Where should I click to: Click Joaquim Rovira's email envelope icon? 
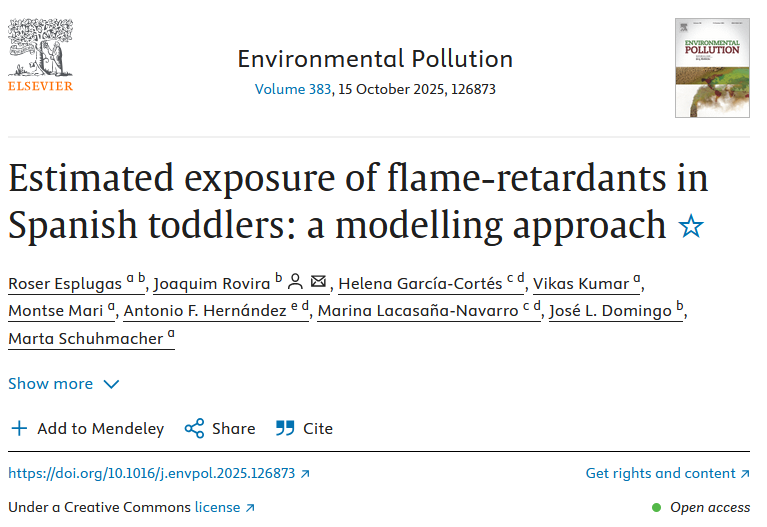(318, 282)
